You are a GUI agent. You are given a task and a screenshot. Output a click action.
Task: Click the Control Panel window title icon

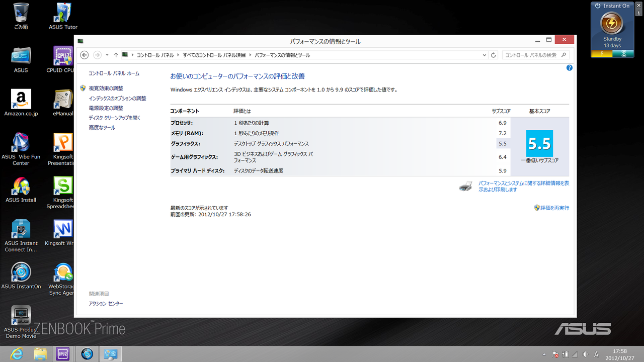[x=80, y=41]
